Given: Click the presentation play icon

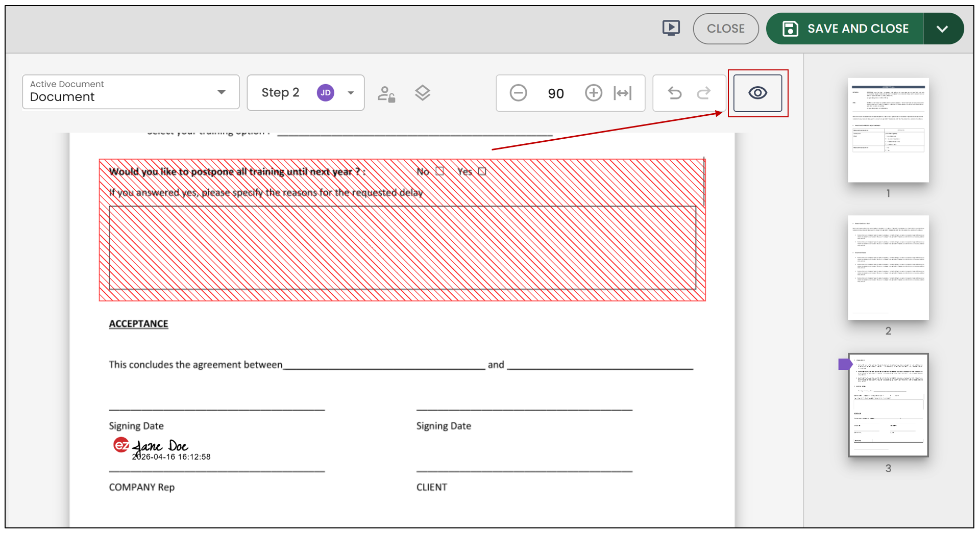Looking at the screenshot, I should [671, 28].
